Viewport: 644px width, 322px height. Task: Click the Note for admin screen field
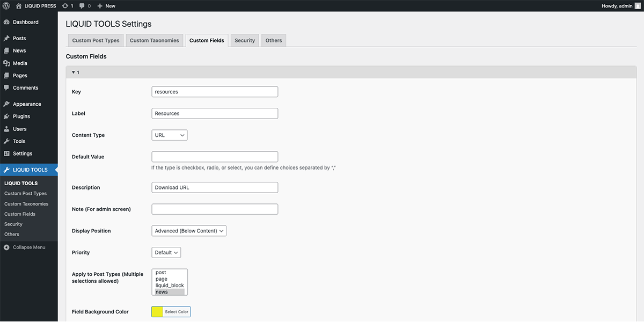pos(215,209)
